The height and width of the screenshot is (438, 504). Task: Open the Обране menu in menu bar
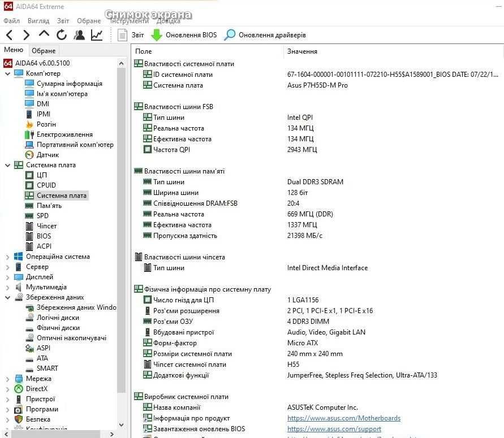click(x=89, y=21)
